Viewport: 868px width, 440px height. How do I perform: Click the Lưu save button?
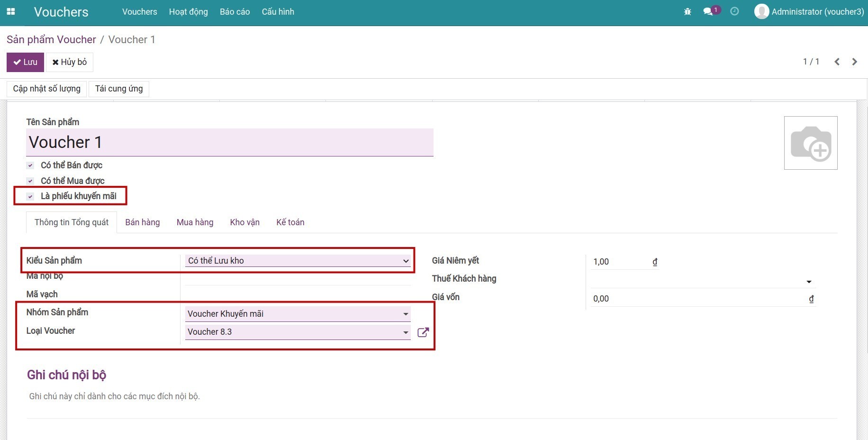point(25,62)
